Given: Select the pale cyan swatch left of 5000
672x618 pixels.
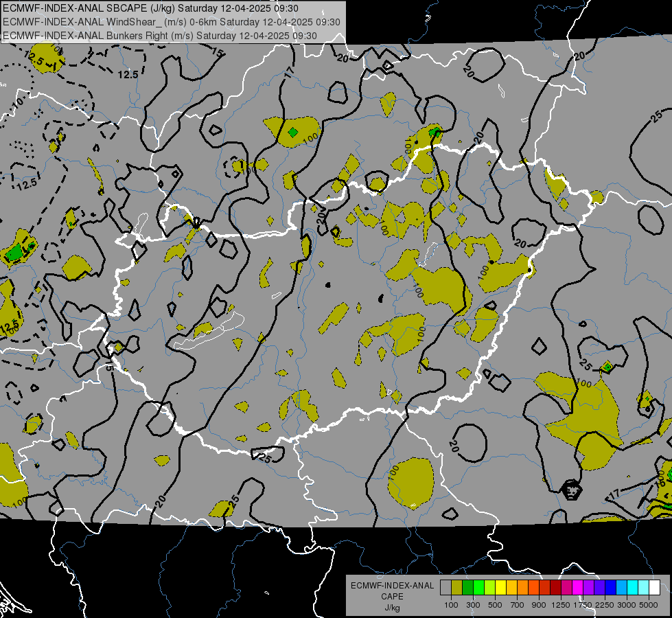Looking at the screenshot, I should click(x=643, y=588).
